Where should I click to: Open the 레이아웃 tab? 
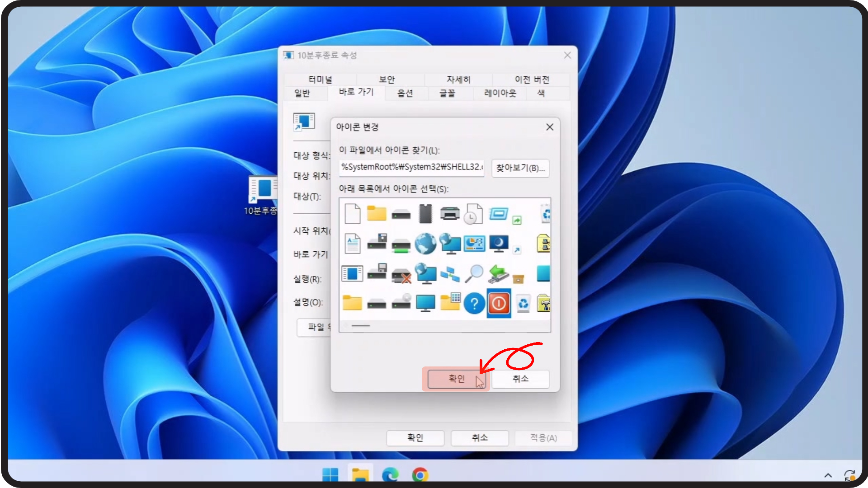(x=500, y=93)
